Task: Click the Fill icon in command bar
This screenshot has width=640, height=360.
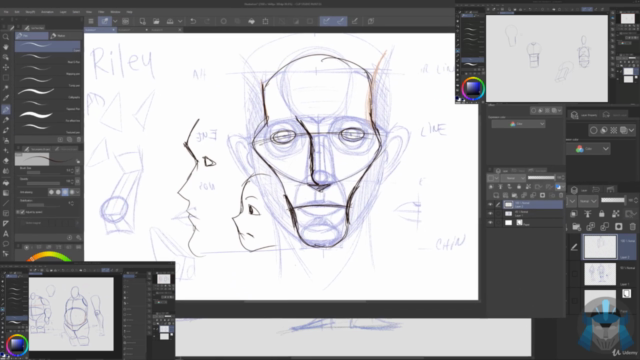Action: 251,21
